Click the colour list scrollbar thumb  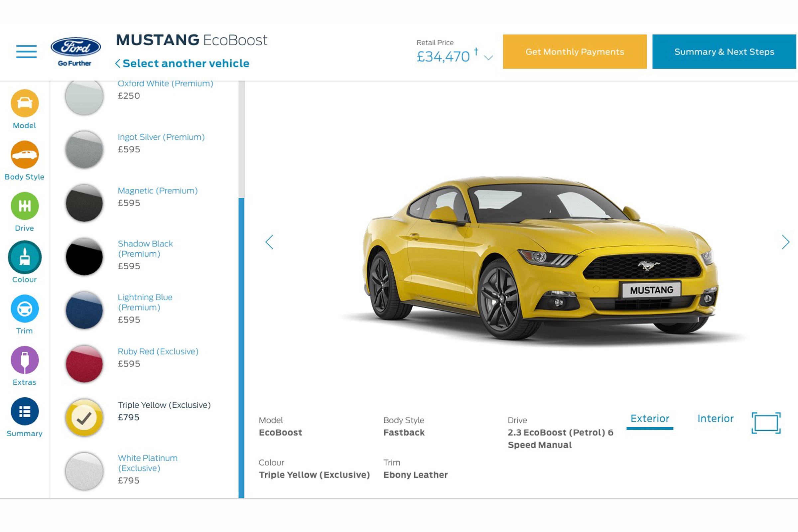click(241, 348)
